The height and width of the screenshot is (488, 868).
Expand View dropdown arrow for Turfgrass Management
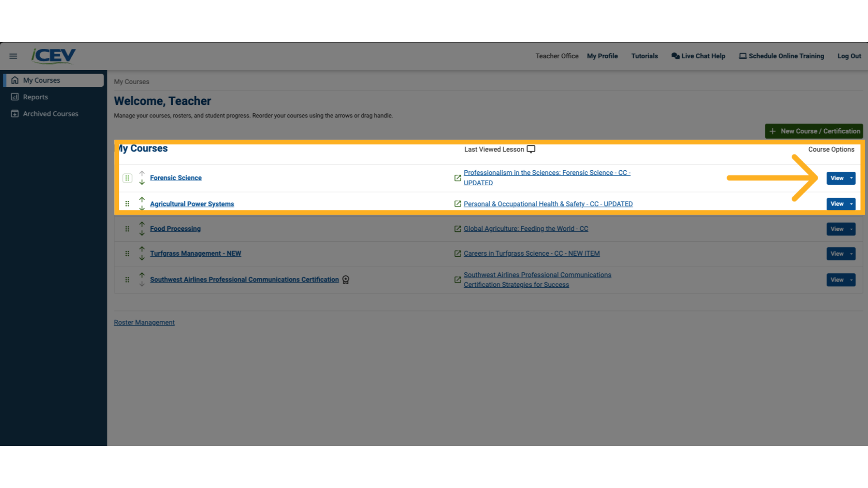pyautogui.click(x=851, y=254)
